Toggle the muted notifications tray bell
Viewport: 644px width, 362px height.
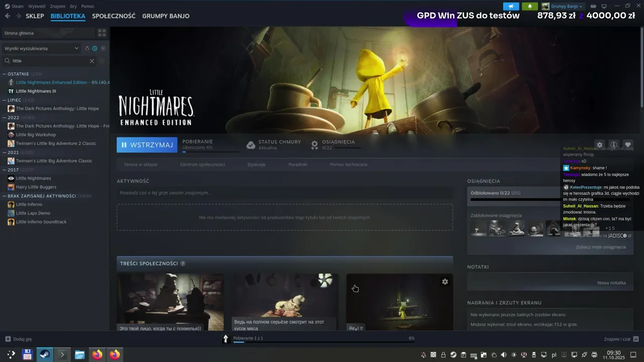(423, 355)
